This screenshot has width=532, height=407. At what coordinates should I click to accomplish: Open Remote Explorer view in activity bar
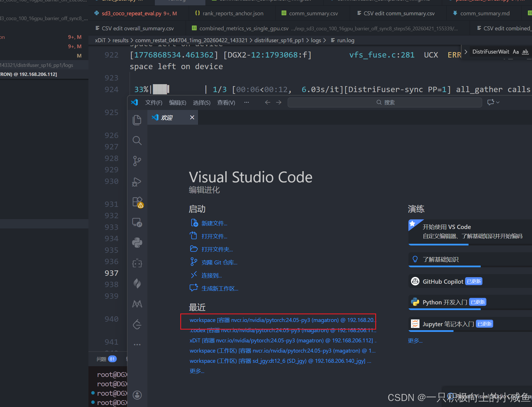[137, 222]
